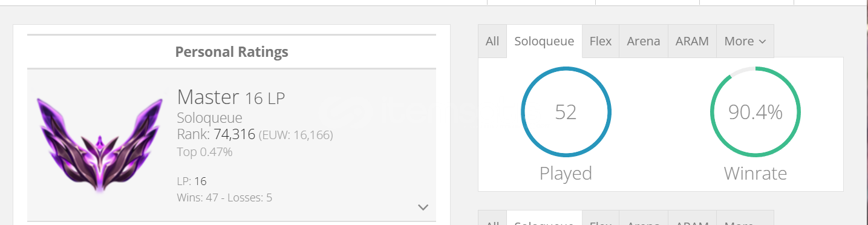Select the Soloqueue tab above Played
Viewport: 868px width, 225px height.
pyautogui.click(x=544, y=41)
